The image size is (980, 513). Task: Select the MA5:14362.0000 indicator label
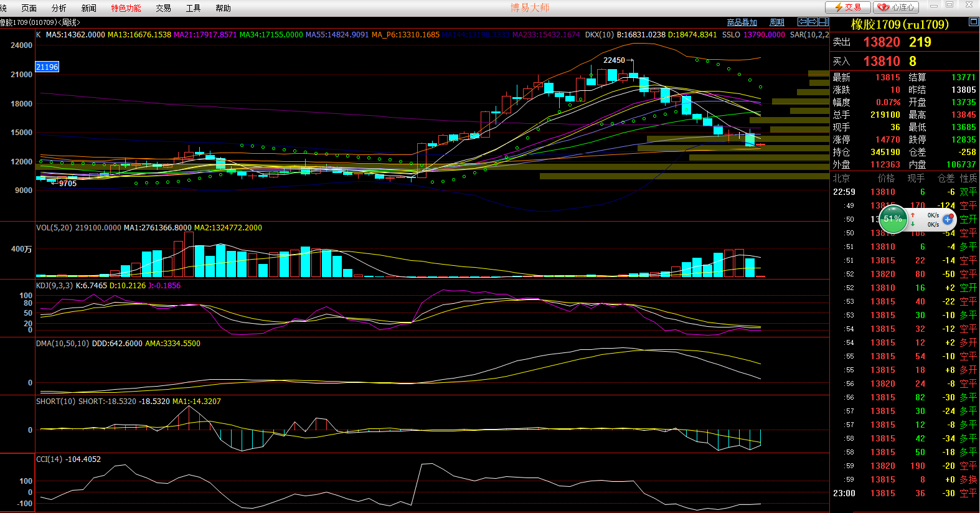pos(75,35)
